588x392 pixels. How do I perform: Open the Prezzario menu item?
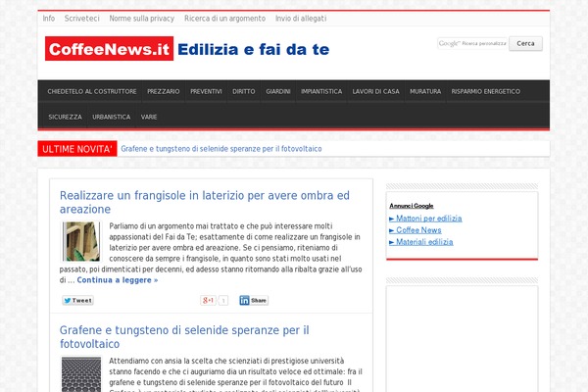tap(163, 91)
